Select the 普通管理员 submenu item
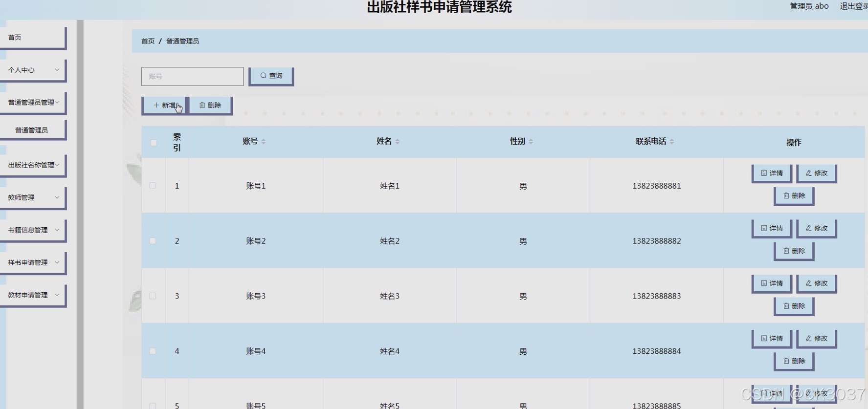 [33, 130]
